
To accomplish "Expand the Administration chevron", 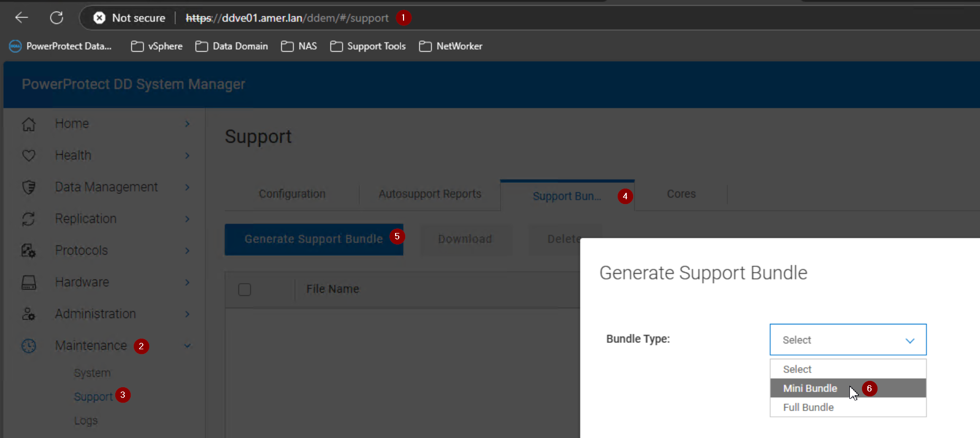I will 187,314.
